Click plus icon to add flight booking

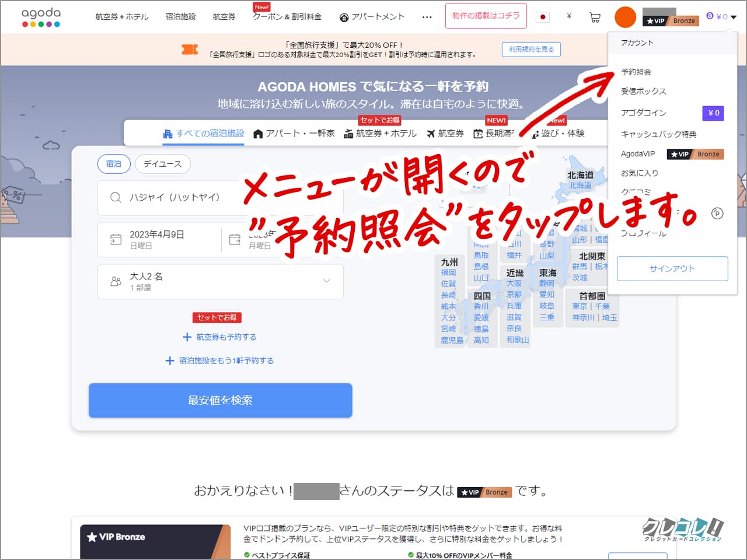coord(187,337)
